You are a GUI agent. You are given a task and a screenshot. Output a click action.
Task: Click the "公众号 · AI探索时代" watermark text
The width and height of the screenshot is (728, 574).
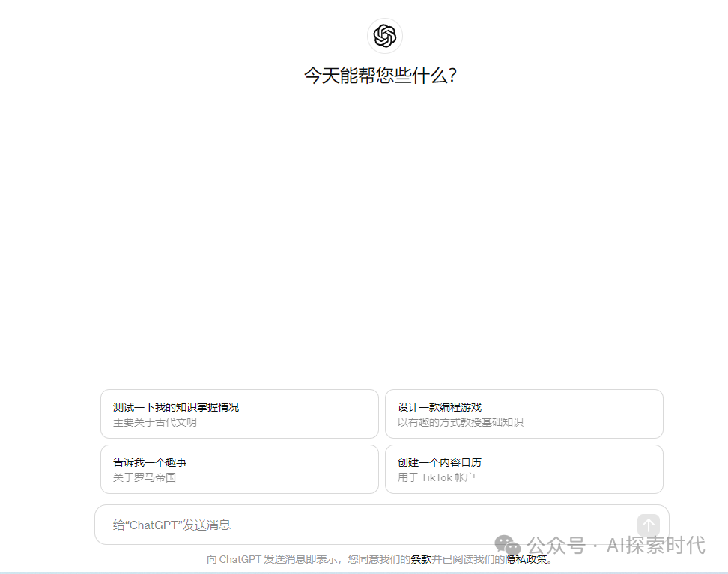click(616, 545)
